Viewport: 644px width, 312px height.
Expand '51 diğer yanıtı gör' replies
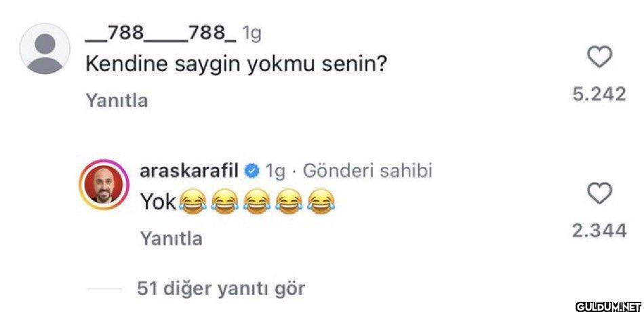click(221, 288)
